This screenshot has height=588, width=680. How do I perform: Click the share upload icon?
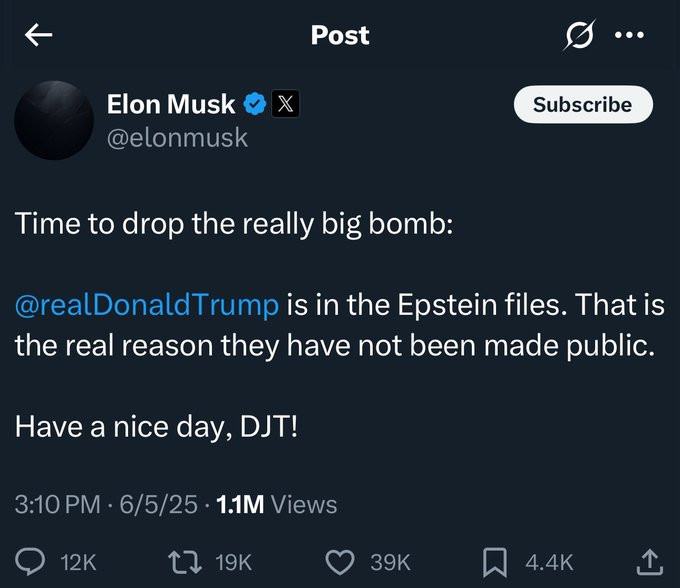coord(649,561)
